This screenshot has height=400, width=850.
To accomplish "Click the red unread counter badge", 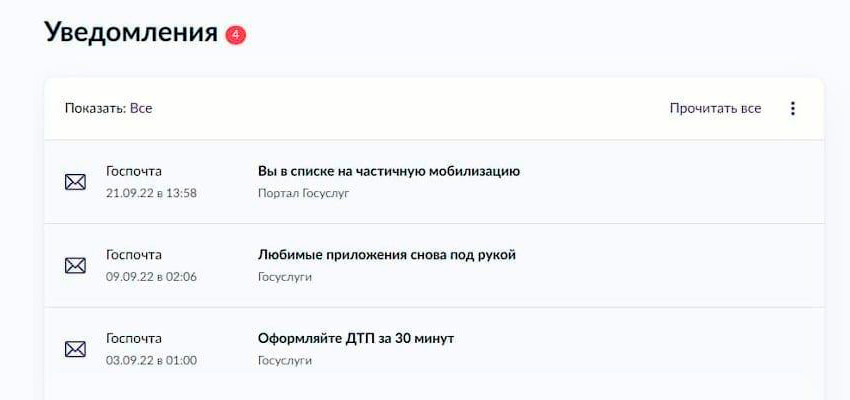I will point(235,34).
